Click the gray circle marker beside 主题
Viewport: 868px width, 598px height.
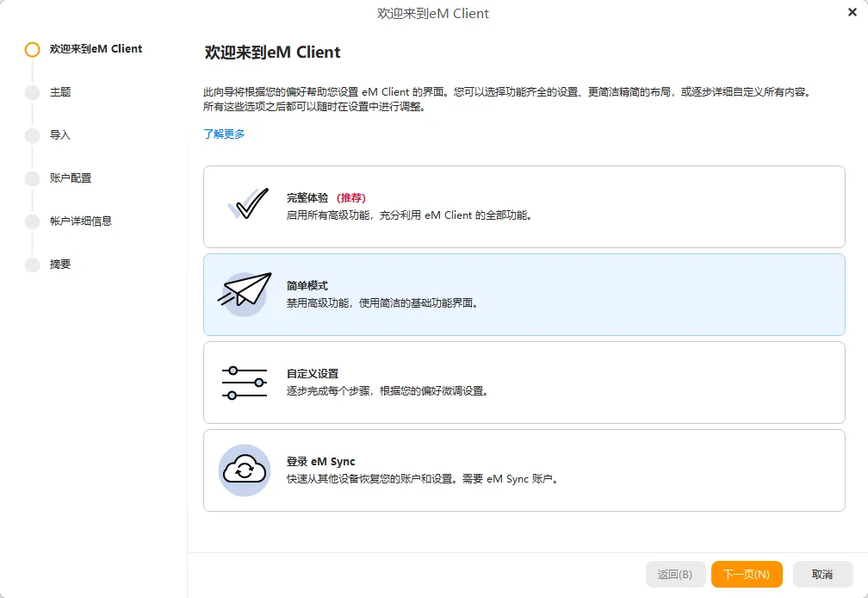[x=32, y=92]
